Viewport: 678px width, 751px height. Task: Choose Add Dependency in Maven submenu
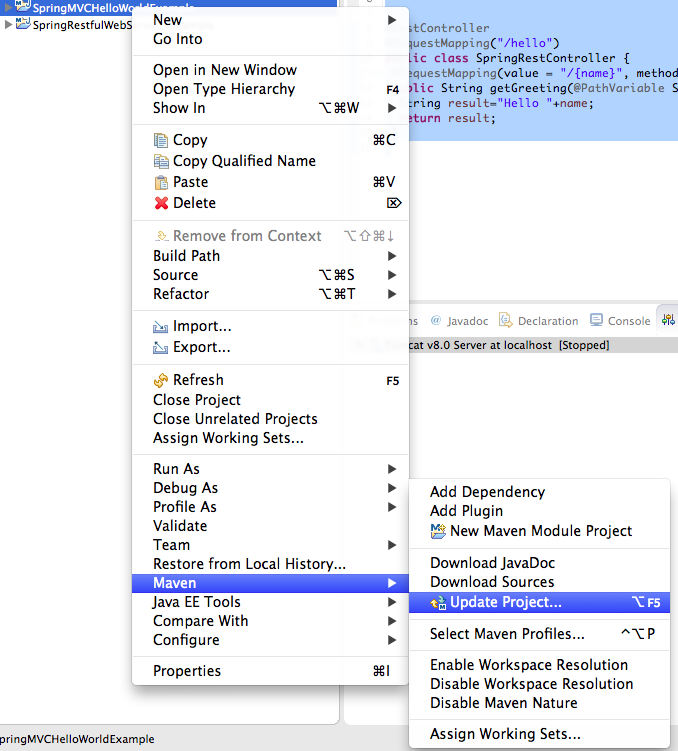[x=539, y=492]
